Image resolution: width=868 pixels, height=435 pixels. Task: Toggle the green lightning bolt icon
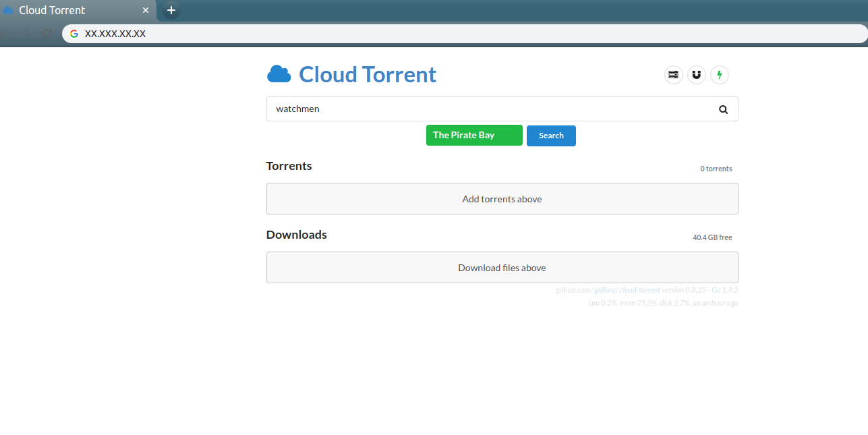point(720,75)
